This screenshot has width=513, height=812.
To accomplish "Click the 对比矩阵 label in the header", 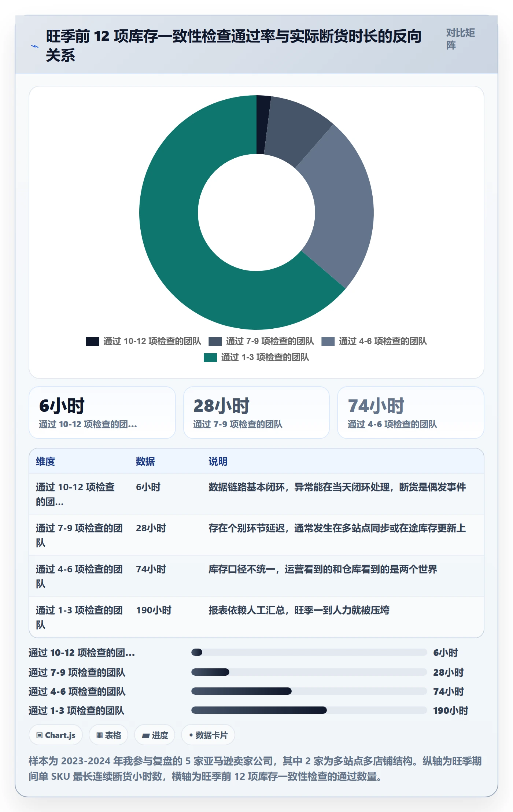I will pyautogui.click(x=460, y=39).
